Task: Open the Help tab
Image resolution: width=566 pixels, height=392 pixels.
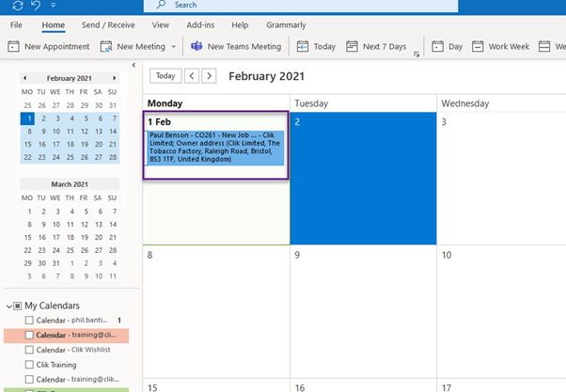Action: coord(240,24)
